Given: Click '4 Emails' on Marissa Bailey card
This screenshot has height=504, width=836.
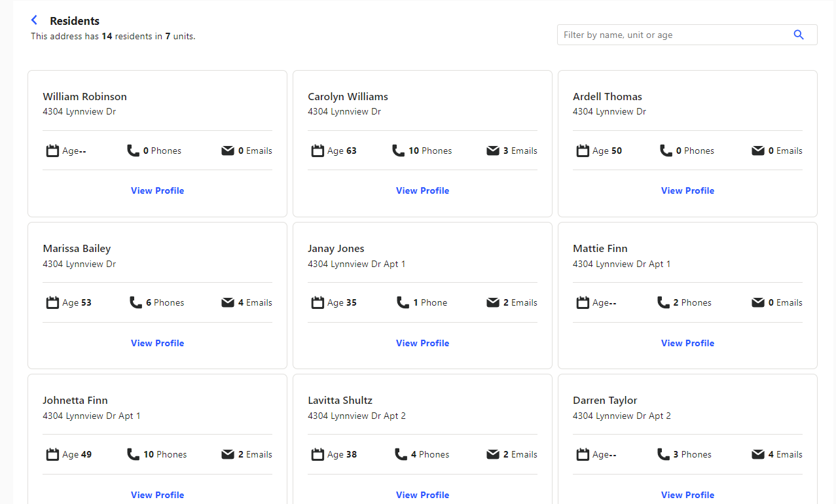Looking at the screenshot, I should pos(255,302).
